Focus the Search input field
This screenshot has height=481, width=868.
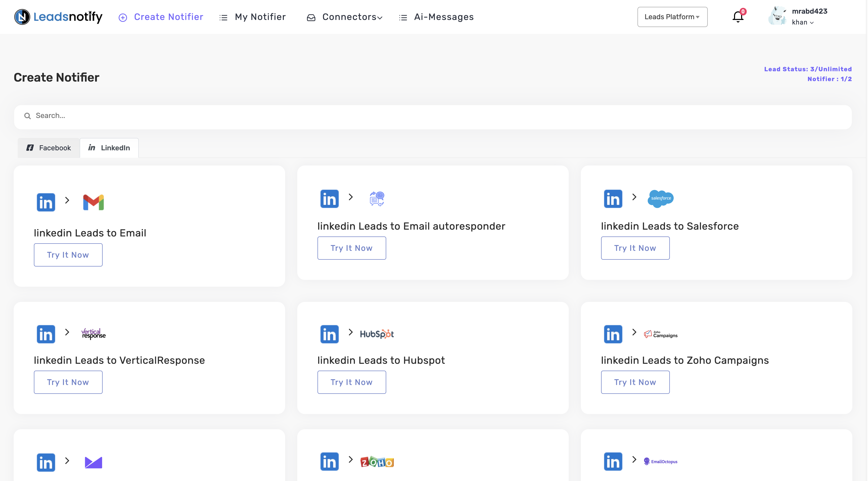coord(433,117)
